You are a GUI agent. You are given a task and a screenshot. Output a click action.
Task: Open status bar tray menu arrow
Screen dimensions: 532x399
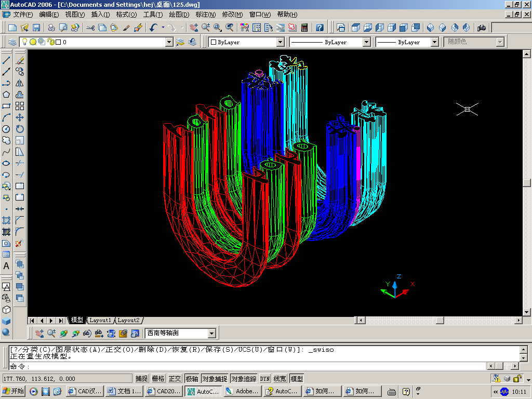point(528,380)
